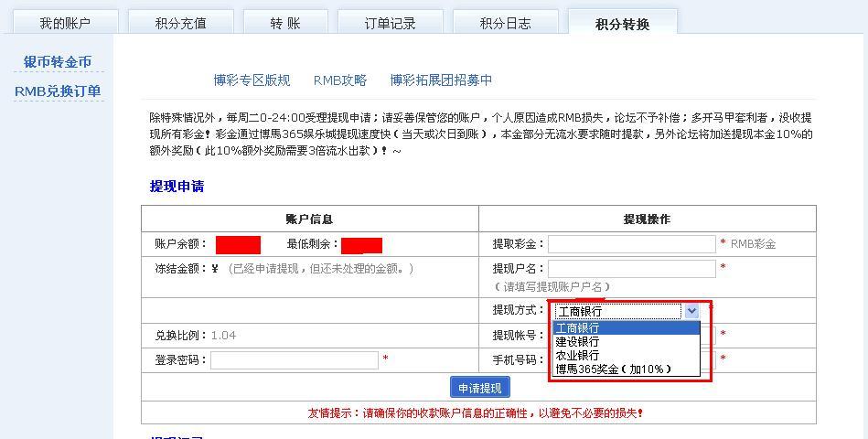Click the 提现操作 table header

(x=647, y=219)
